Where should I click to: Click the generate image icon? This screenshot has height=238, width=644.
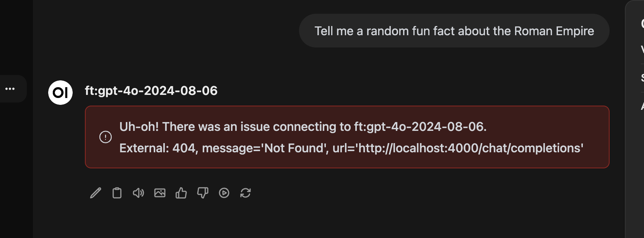click(x=160, y=193)
